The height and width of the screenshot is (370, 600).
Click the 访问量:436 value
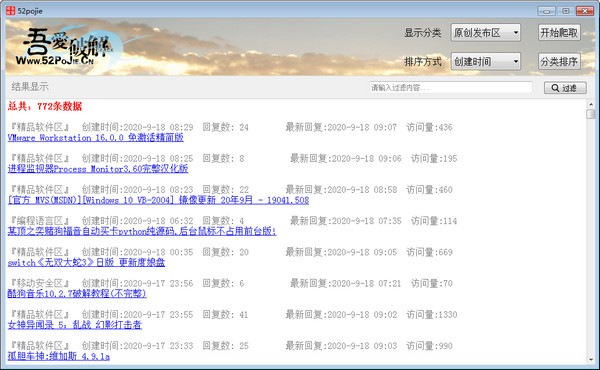[x=429, y=127]
